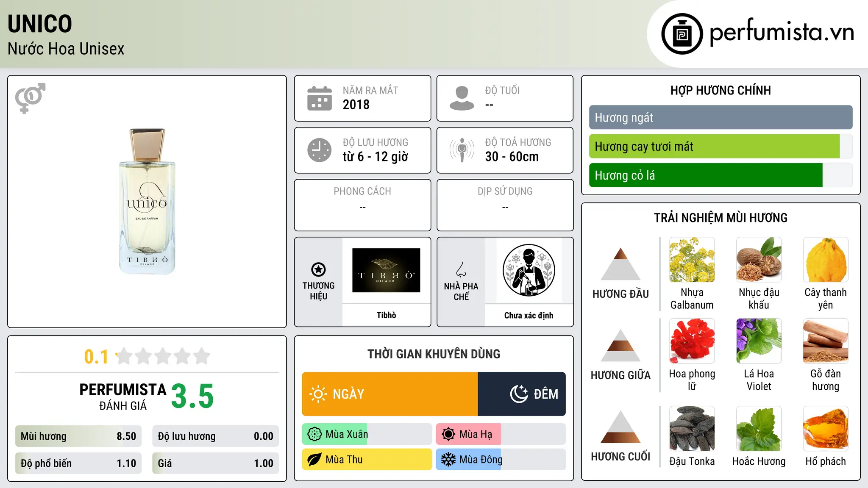
Task: Click the perfumer illustration above Chưa xác định
Action: pyautogui.click(x=529, y=270)
